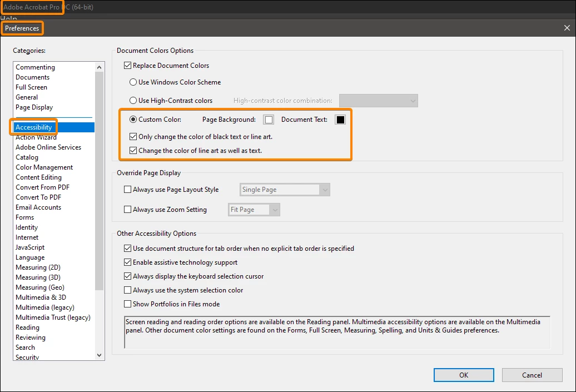The image size is (576, 392).
Task: Select the Forms category
Action: point(54,217)
